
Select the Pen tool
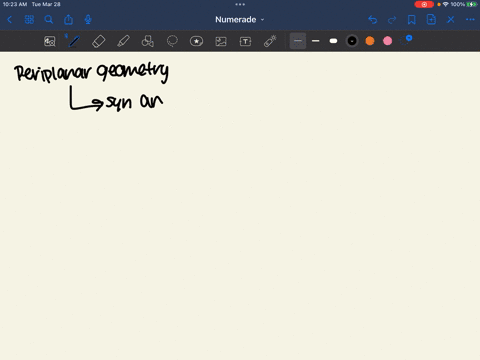click(74, 41)
